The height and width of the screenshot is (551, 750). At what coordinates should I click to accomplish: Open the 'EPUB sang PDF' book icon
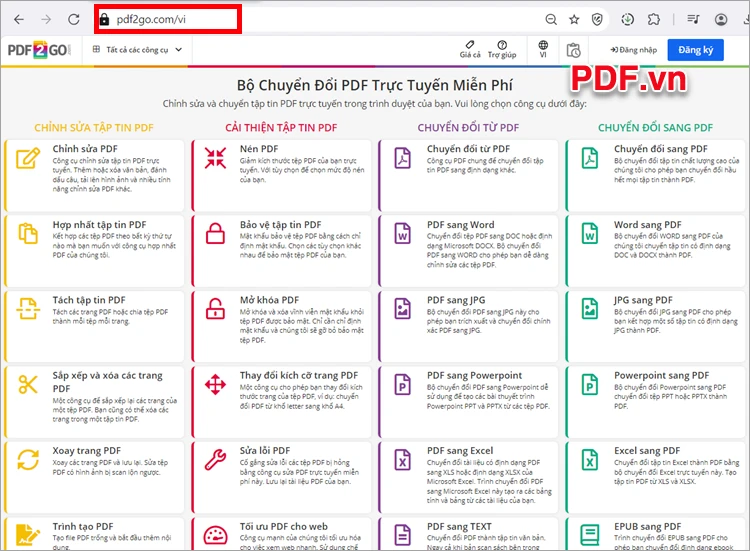click(590, 535)
